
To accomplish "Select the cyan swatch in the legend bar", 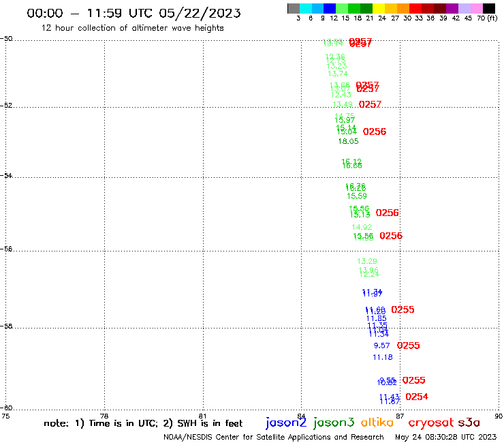I will (x=306, y=8).
